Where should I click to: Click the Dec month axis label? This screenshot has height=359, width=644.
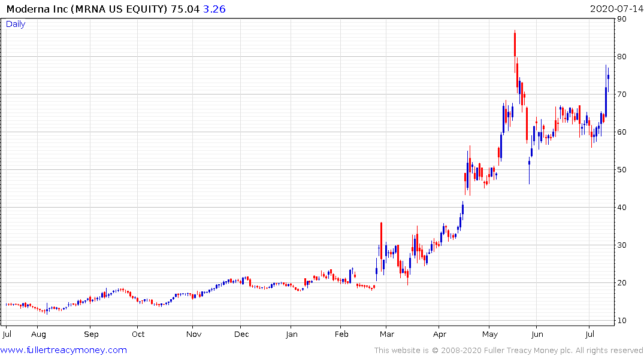tap(241, 334)
